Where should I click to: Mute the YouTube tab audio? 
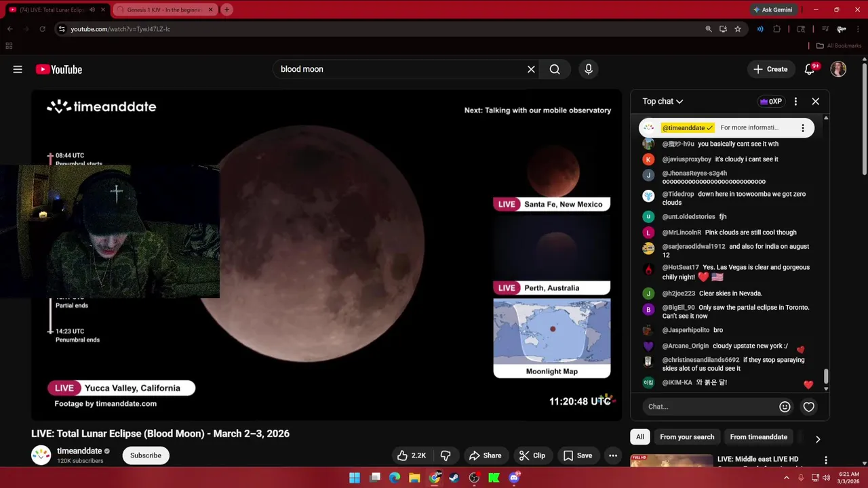click(x=92, y=9)
